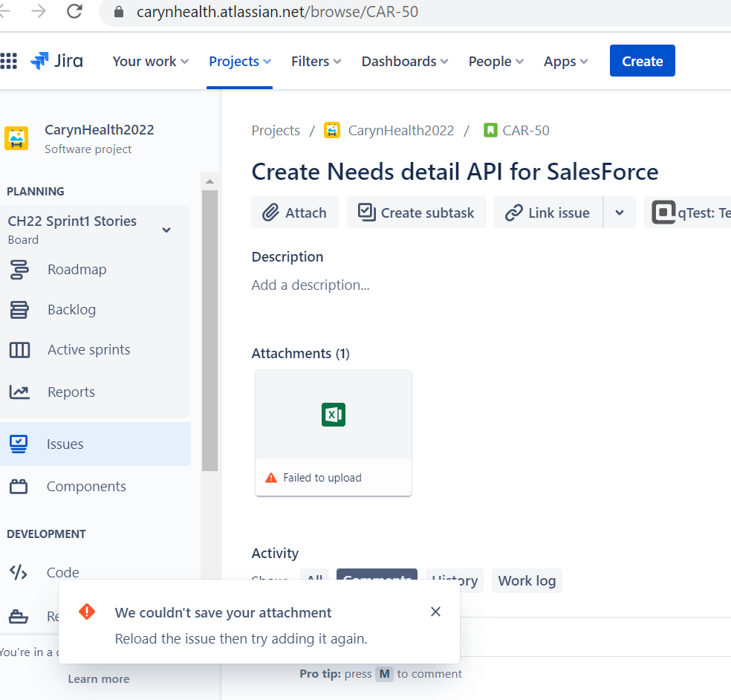Click the CAR-50 breadcrumb link
The width and height of the screenshot is (731, 700).
pyautogui.click(x=526, y=131)
